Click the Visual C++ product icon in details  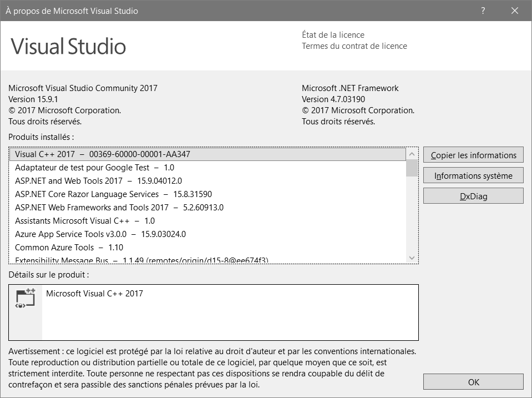[25, 298]
